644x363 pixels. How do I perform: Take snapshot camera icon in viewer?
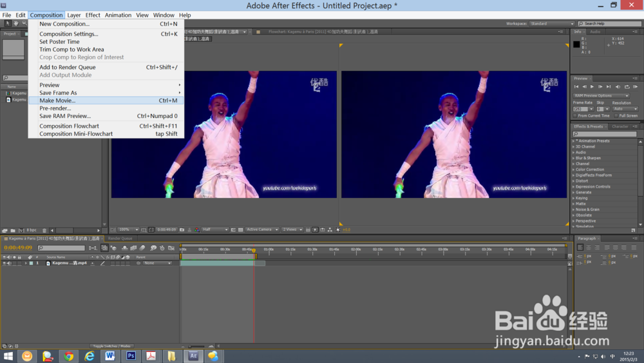(x=182, y=230)
